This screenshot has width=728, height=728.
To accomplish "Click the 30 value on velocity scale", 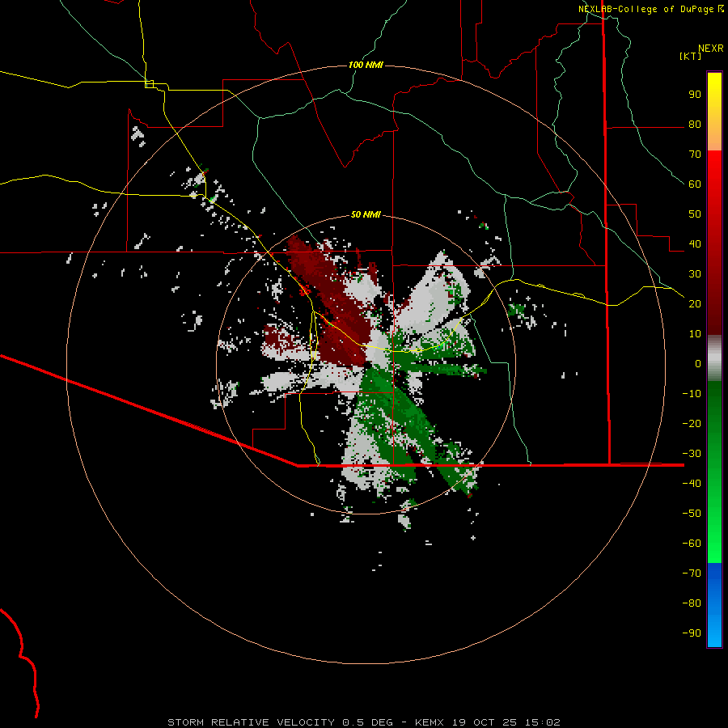I will [695, 274].
